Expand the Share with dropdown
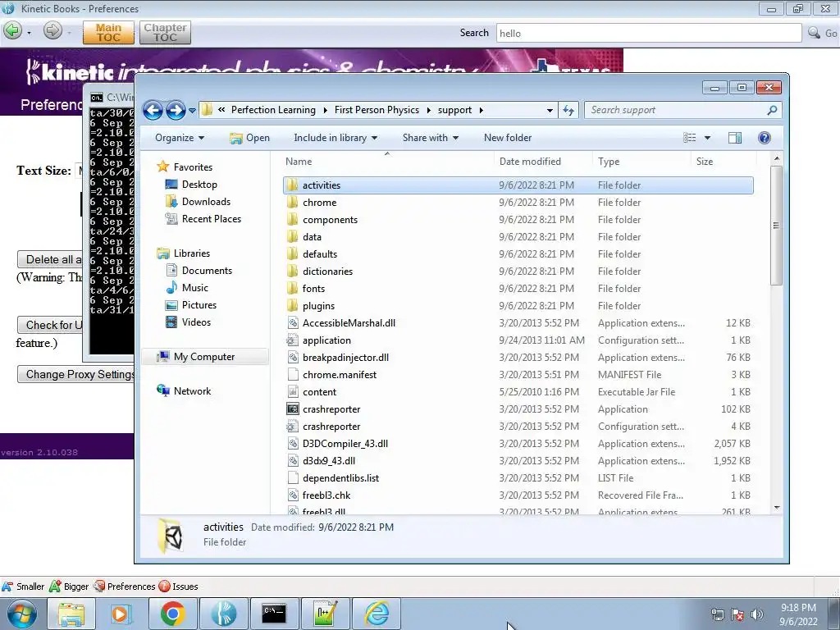The height and width of the screenshot is (630, 840). (430, 138)
